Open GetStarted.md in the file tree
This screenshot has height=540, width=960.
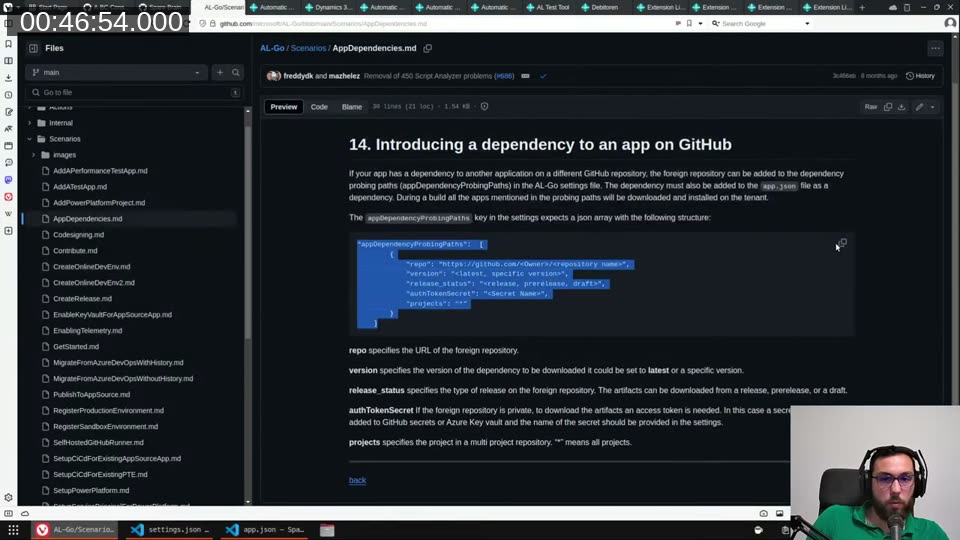[x=76, y=347]
